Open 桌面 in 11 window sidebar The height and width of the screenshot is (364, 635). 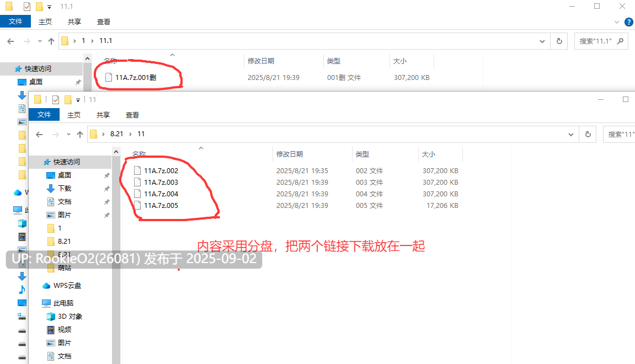[x=65, y=175]
